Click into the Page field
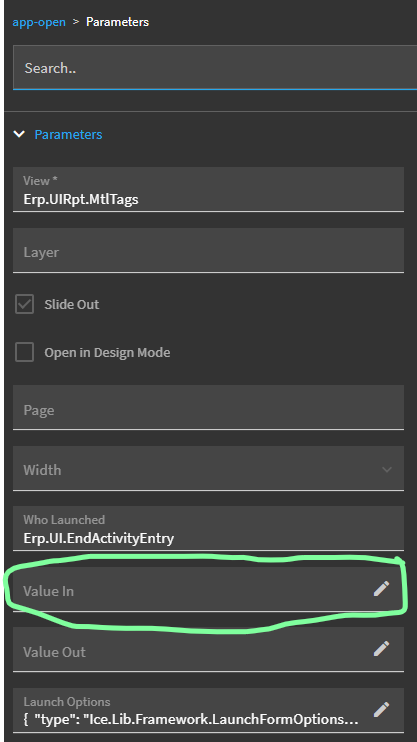The height and width of the screenshot is (742, 417). [208, 407]
